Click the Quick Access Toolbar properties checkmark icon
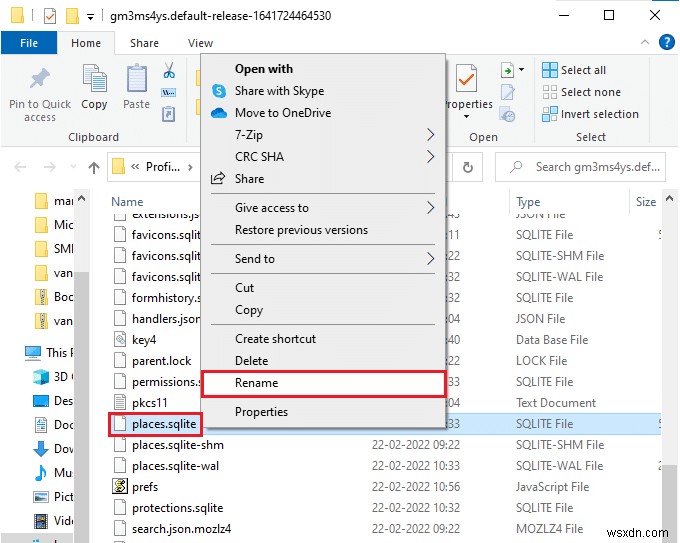Viewport: 680px width, 543px height. (x=50, y=16)
